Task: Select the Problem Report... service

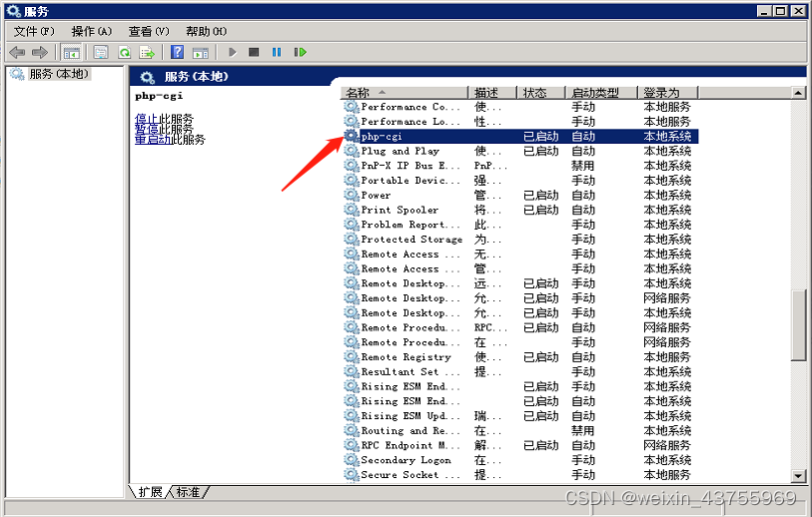Action: pyautogui.click(x=410, y=225)
